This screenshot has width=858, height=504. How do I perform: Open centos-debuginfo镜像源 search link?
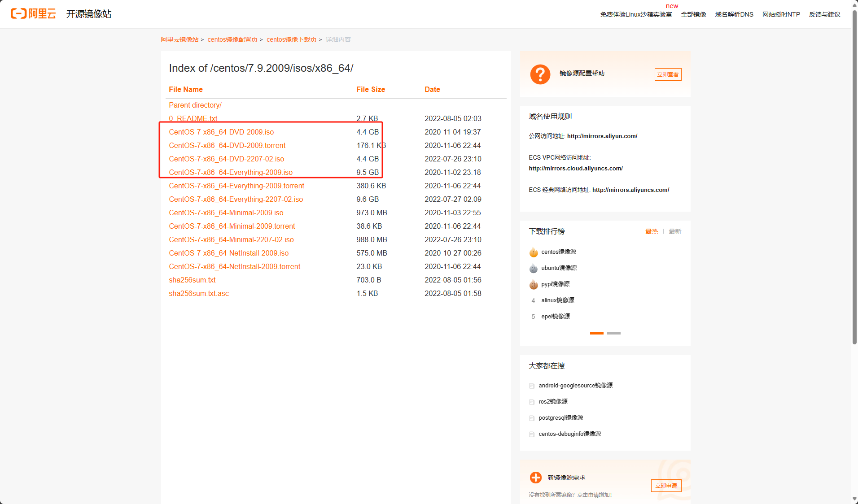point(570,434)
